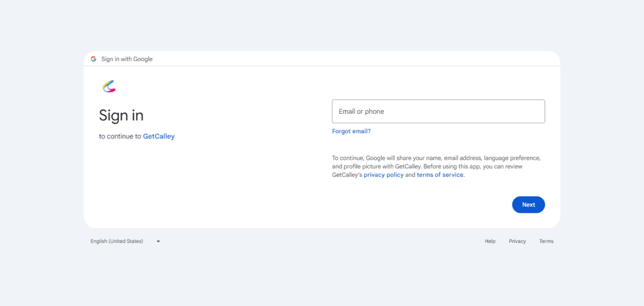
Task: Click the language dropdown arrow
Action: pos(158,241)
